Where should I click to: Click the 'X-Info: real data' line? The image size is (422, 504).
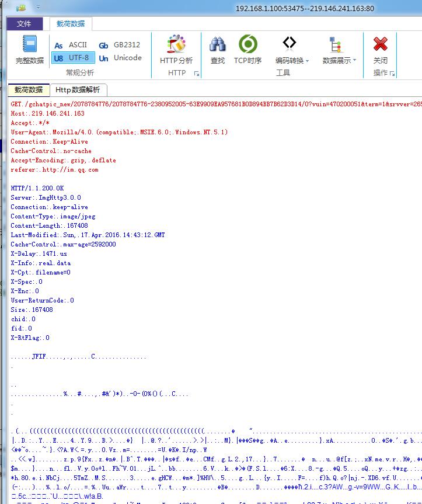tap(41, 263)
